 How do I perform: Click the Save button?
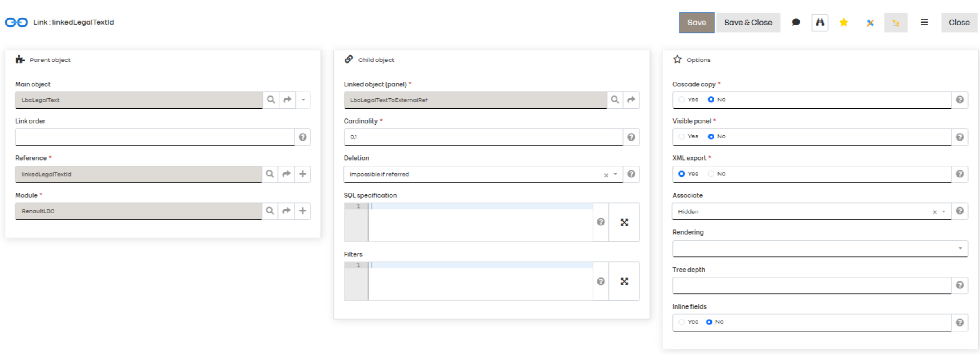pos(696,23)
